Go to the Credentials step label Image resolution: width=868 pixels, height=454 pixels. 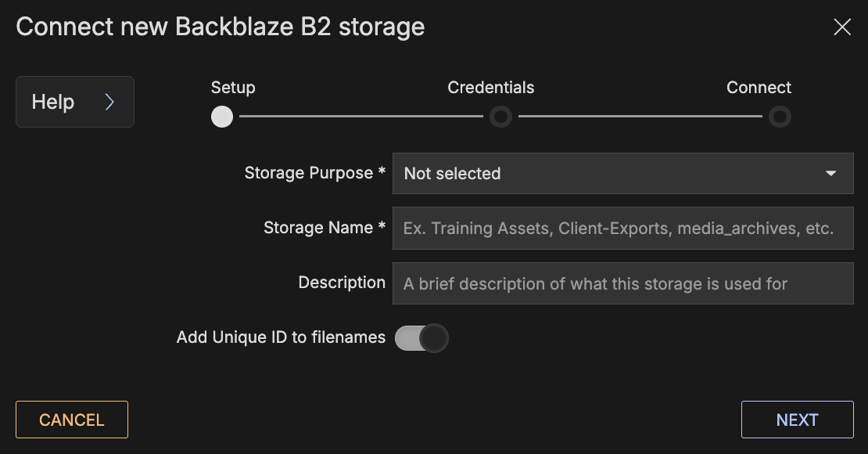point(491,88)
